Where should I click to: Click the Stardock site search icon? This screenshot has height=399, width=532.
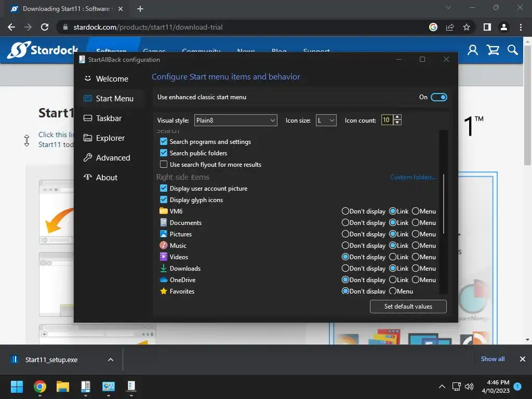click(513, 50)
